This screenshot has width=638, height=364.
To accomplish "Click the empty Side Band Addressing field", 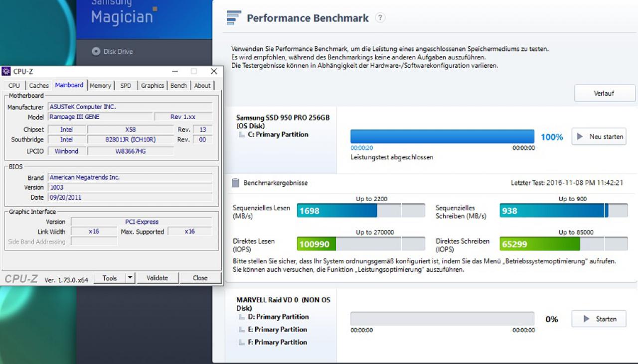I will coord(94,242).
